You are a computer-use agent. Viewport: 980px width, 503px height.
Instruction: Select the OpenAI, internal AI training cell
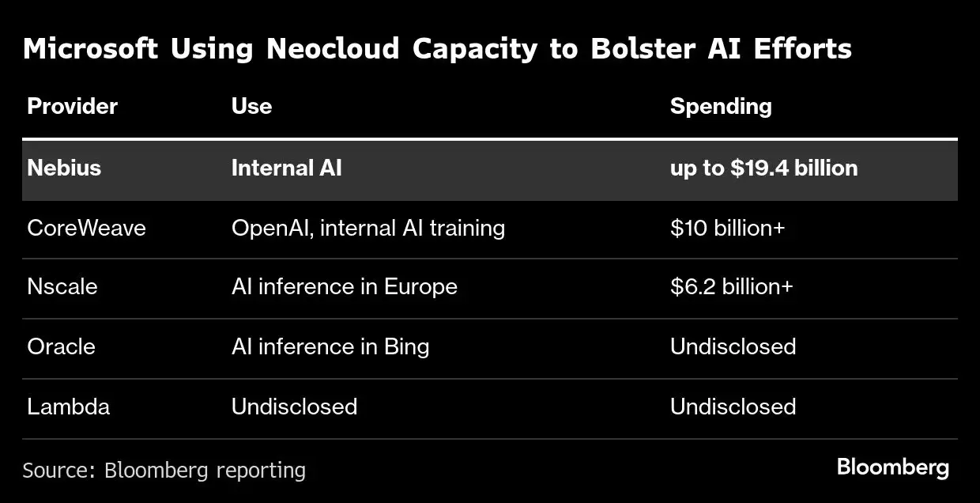(367, 228)
